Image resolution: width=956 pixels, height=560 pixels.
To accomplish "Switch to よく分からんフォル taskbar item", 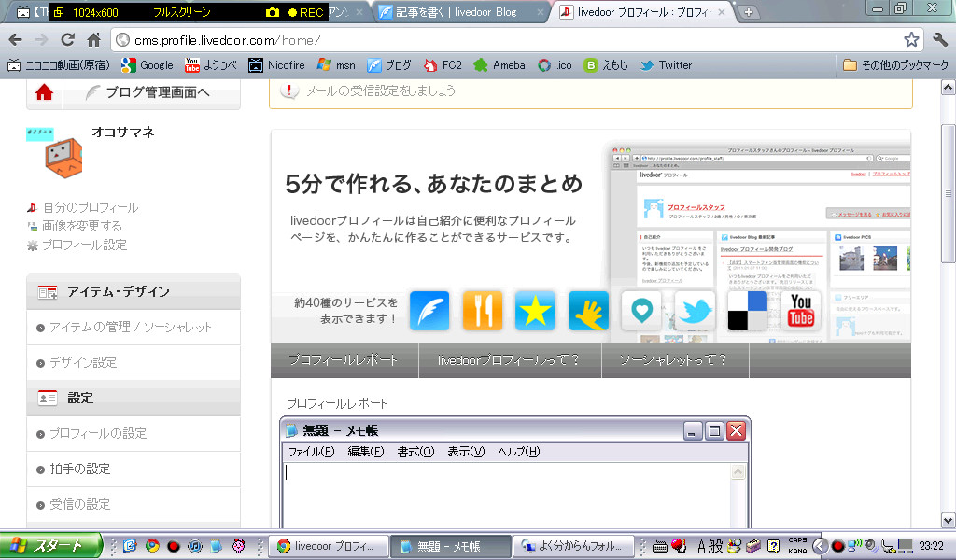I will coord(573,546).
